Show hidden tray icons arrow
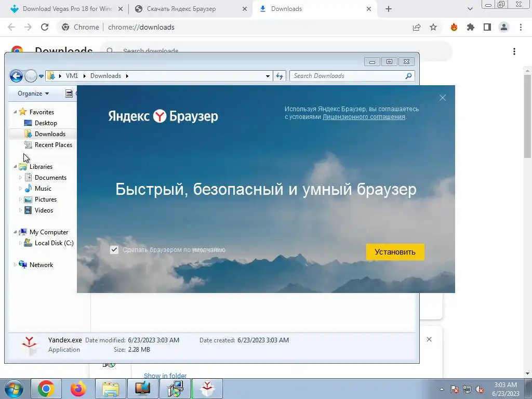This screenshot has height=399, width=532. (x=442, y=389)
